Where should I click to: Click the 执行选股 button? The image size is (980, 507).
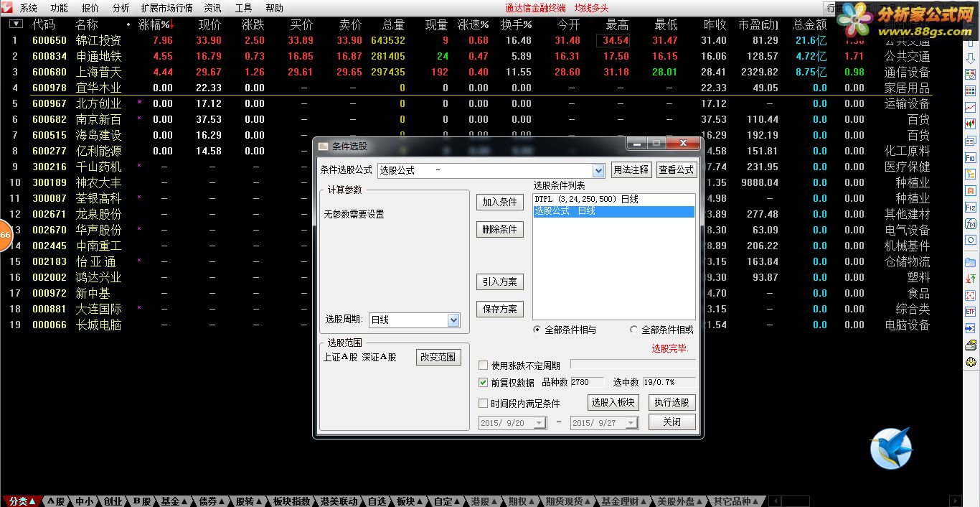(672, 402)
